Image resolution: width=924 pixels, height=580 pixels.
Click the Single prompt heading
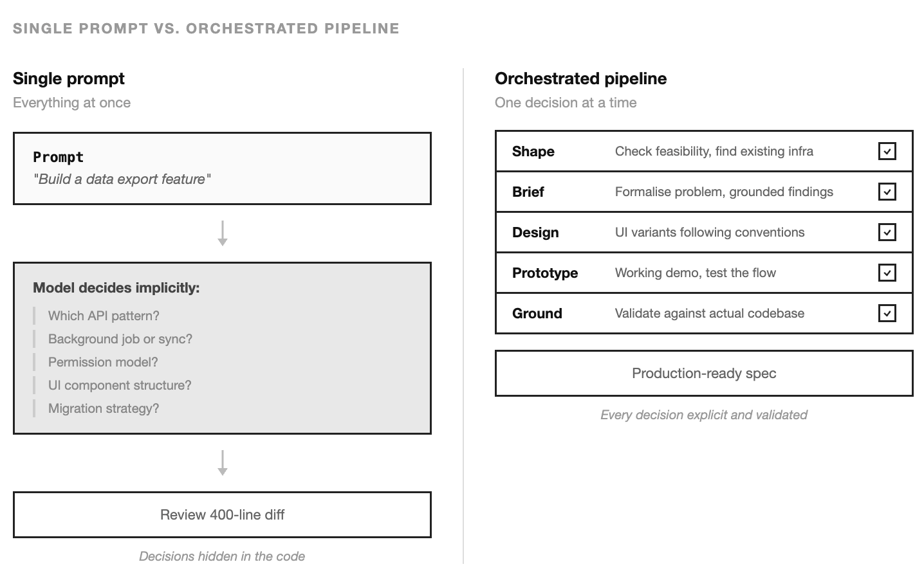coord(69,78)
